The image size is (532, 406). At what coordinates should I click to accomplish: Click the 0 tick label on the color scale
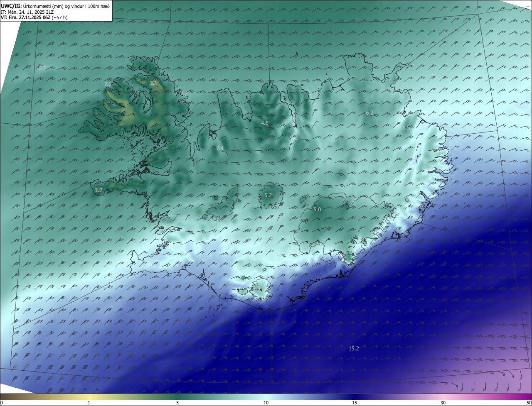pos(2,403)
